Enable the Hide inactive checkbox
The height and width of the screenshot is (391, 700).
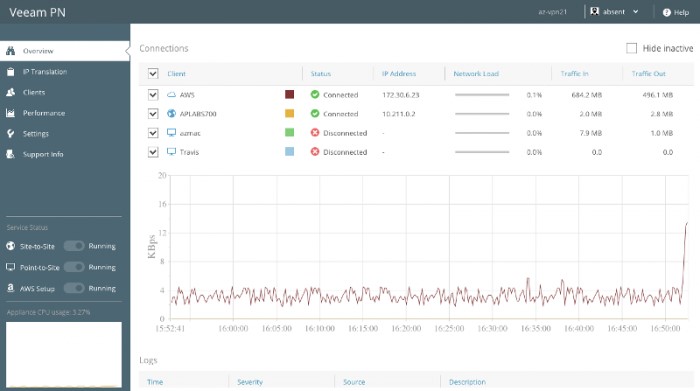631,48
